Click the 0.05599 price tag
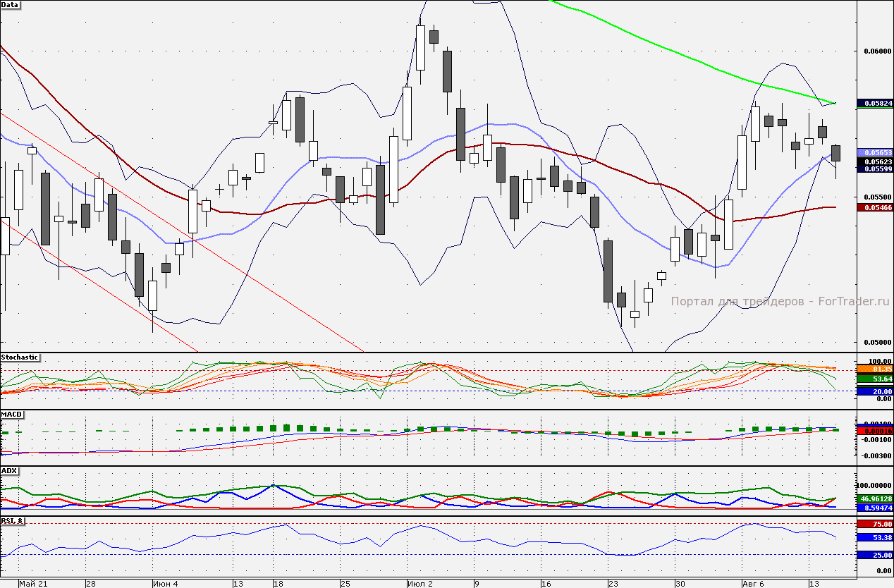 click(x=875, y=169)
